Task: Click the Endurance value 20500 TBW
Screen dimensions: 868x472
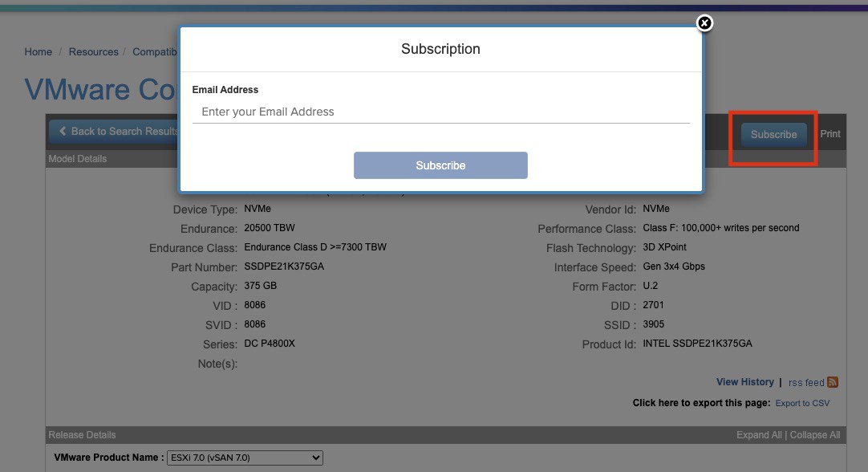Action: [x=270, y=228]
